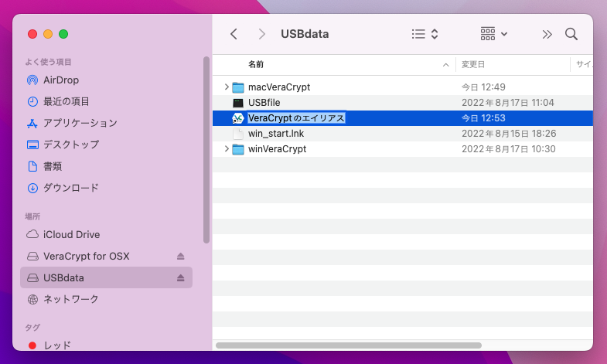This screenshot has height=364, width=607.
Task: Open the list view switcher dropdown
Action: coord(425,34)
